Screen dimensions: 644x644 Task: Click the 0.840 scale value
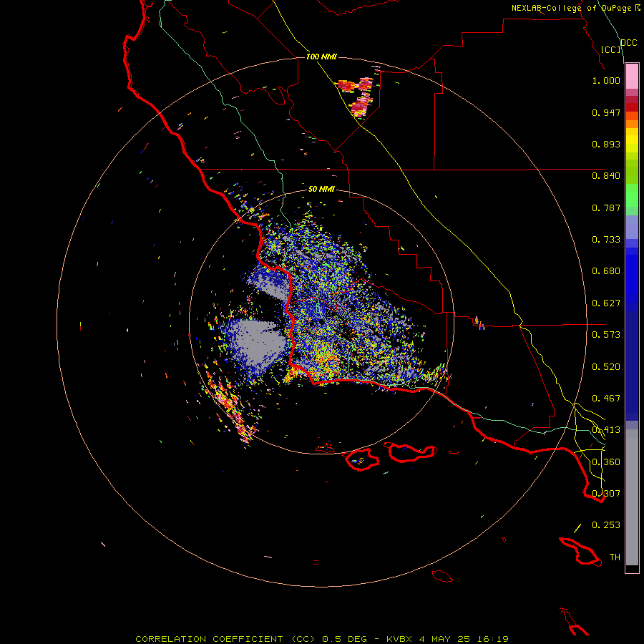pos(606,176)
